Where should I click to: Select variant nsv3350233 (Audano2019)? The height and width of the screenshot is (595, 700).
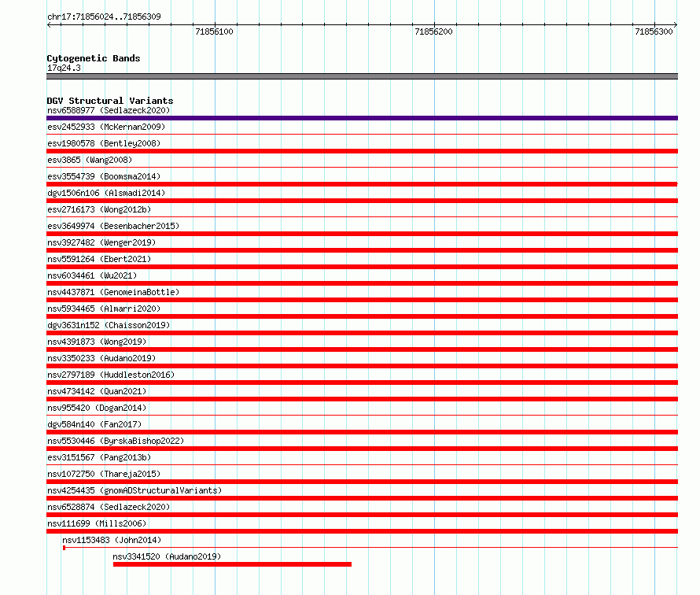tap(101, 358)
